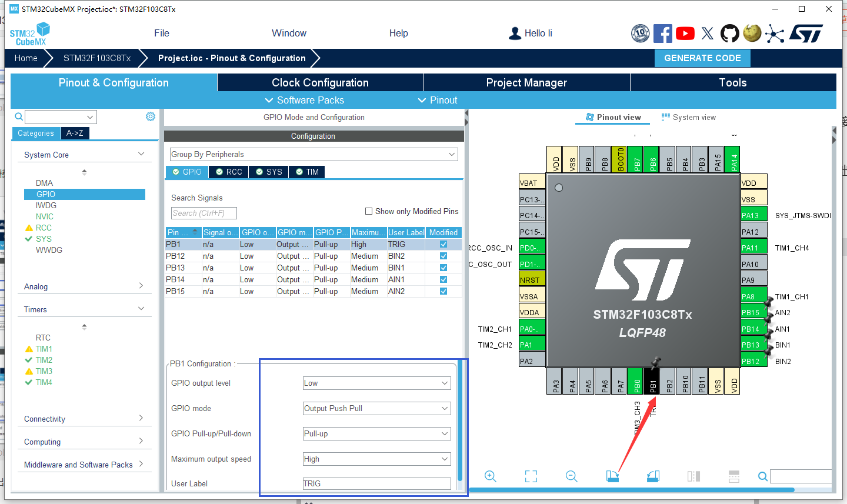Open the YouTube channel icon
The width and height of the screenshot is (847, 504).
(685, 34)
